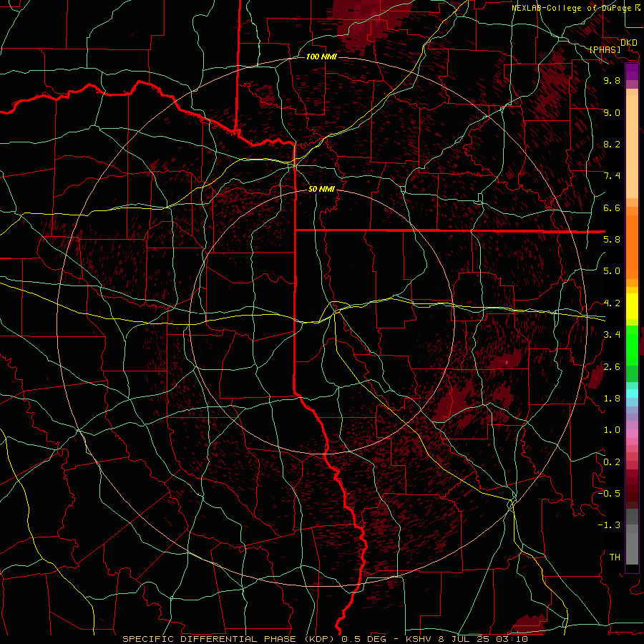Screen dimensions: 644x644
Task: Click the 9.8 scale value
Action: click(612, 80)
